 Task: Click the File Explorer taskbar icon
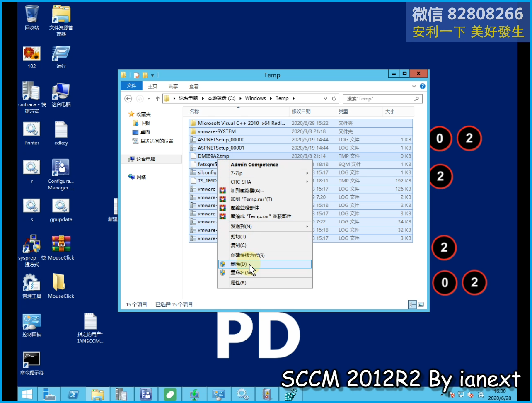[97, 394]
